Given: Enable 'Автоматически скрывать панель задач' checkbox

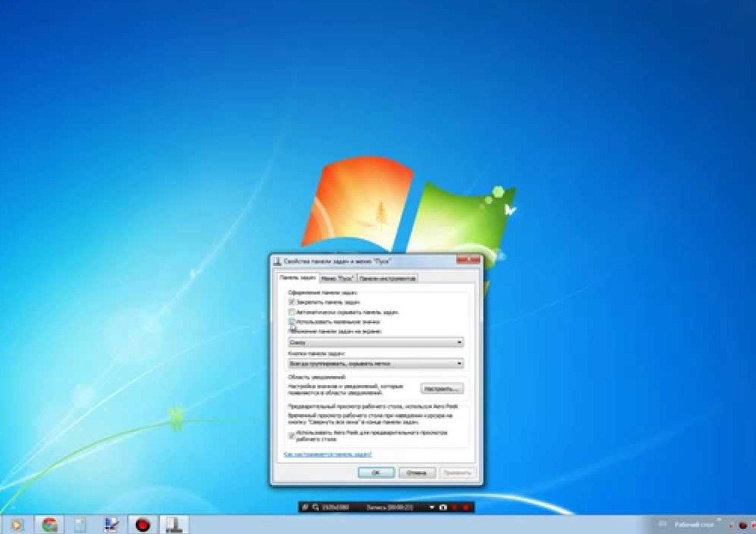Looking at the screenshot, I should coord(292,312).
